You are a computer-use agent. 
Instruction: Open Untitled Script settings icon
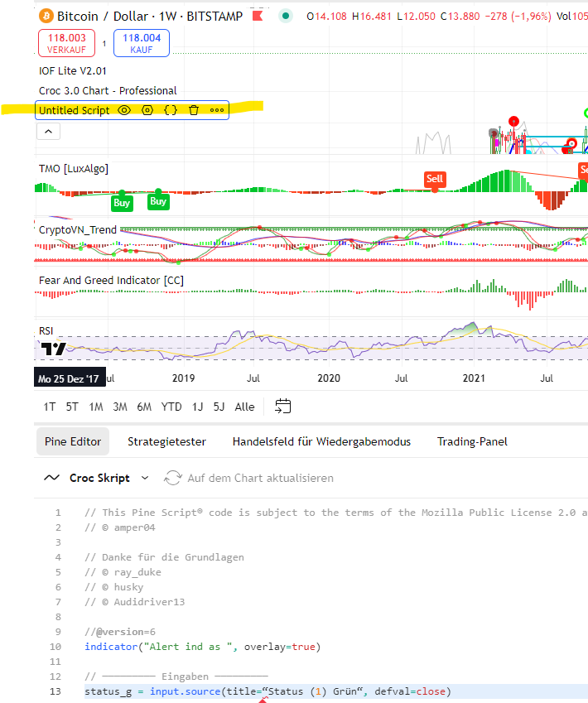pyautogui.click(x=147, y=110)
